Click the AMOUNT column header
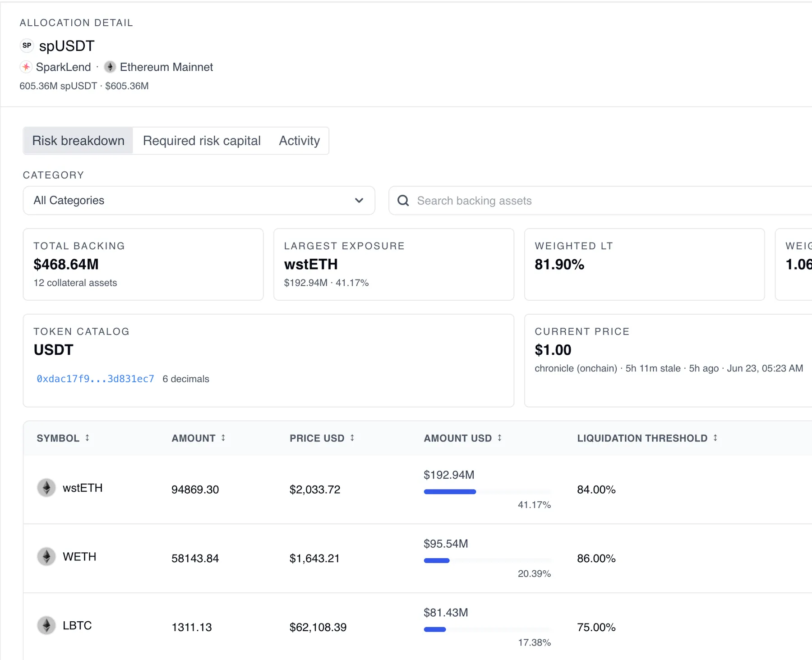The image size is (812, 660). click(194, 438)
